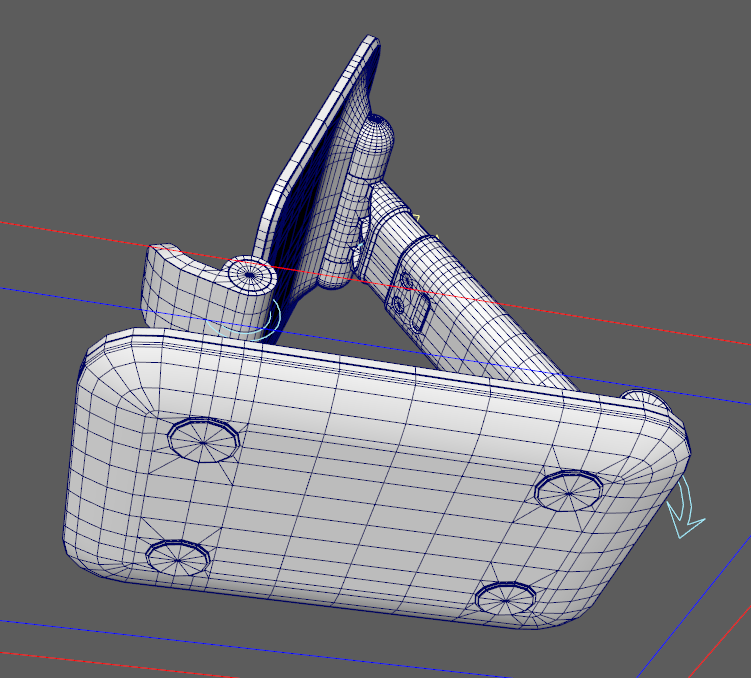Select the rounded rectangular button on the arm
Screen dimensions: 751x678
tap(419, 313)
